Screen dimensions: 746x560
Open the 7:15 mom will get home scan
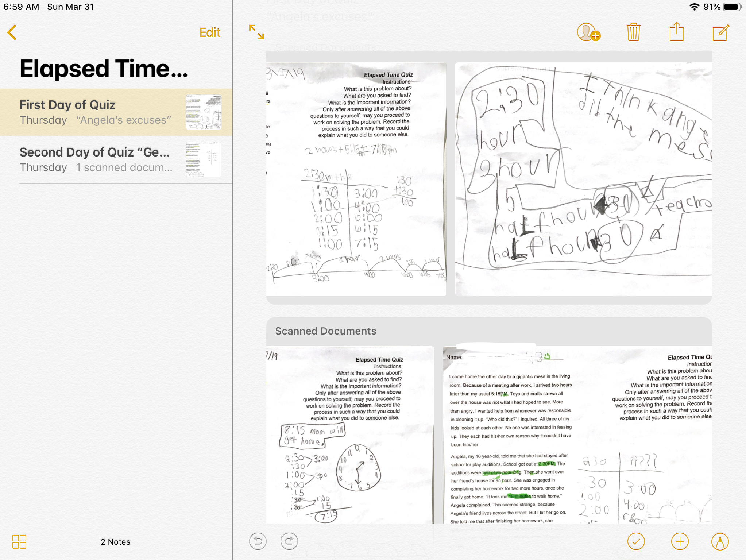tap(349, 435)
